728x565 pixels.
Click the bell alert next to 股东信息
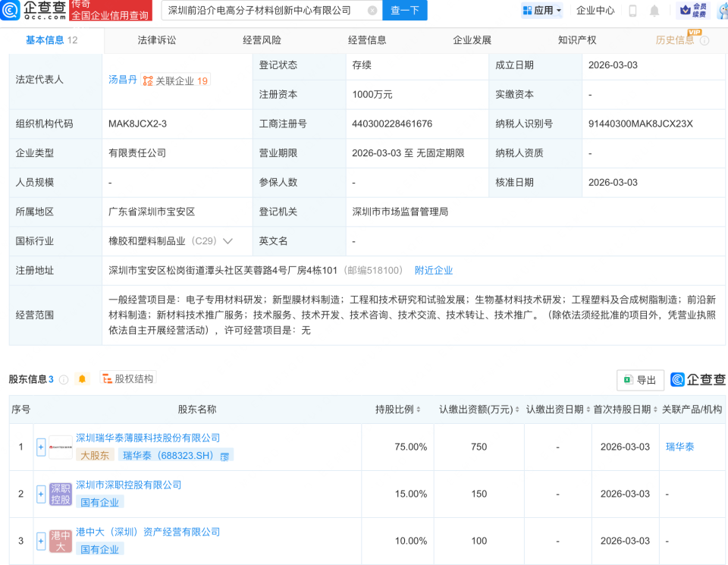coord(80,379)
